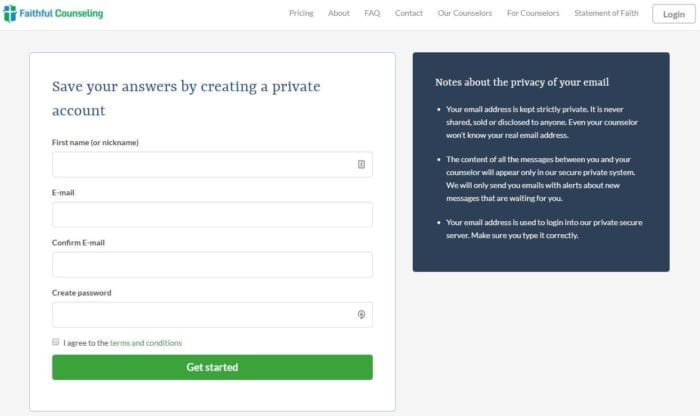The width and height of the screenshot is (700, 416).
Task: Click the password manager icon in password field
Action: click(x=361, y=315)
